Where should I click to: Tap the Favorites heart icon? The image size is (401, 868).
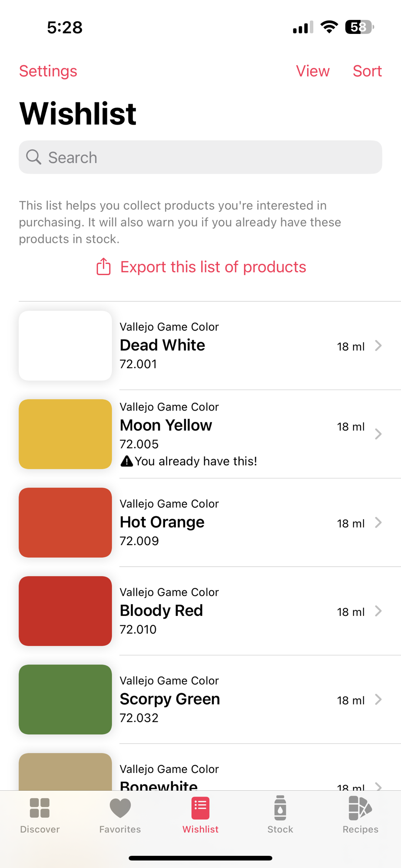120,808
